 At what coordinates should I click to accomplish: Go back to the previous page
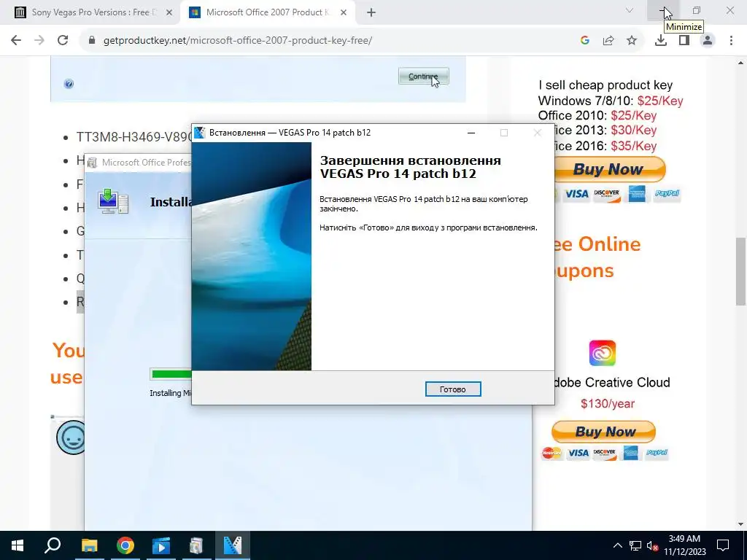coord(16,41)
